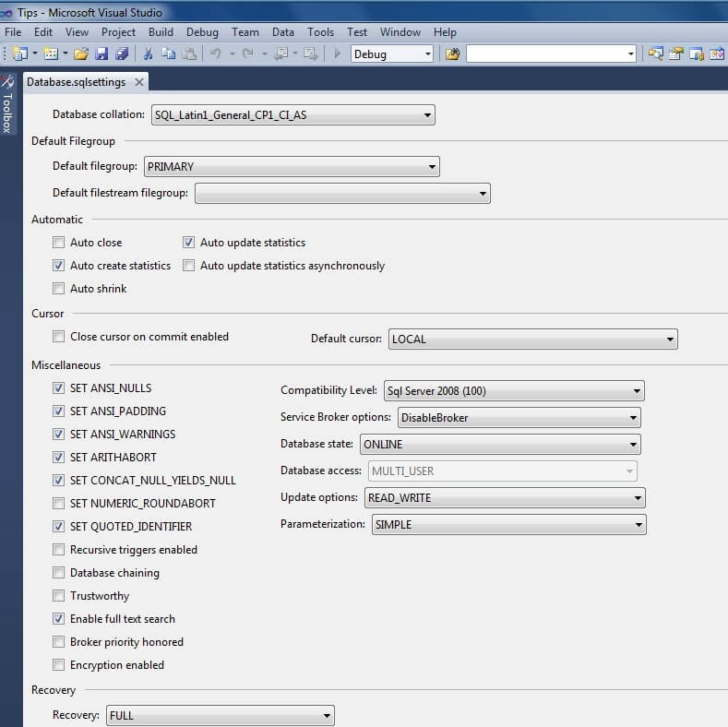Screen dimensions: 728x727
Task: Click the Open File folder icon
Action: pyautogui.click(x=81, y=54)
